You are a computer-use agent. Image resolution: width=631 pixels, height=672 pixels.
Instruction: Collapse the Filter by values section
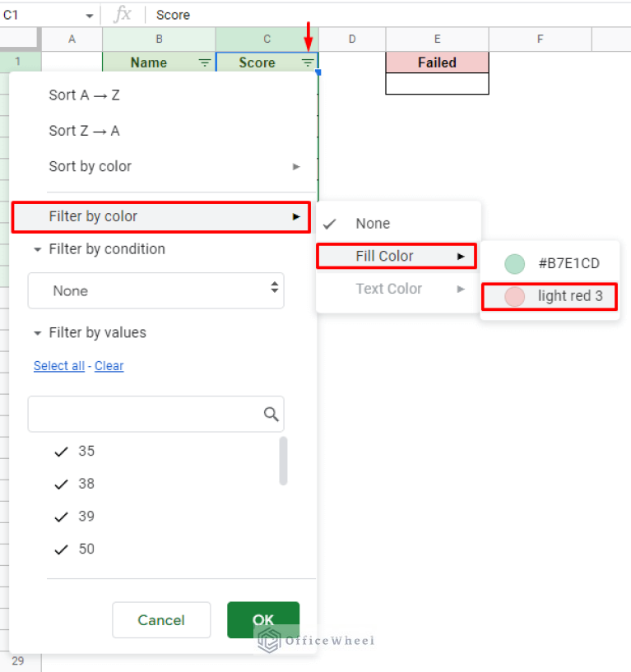click(x=36, y=332)
